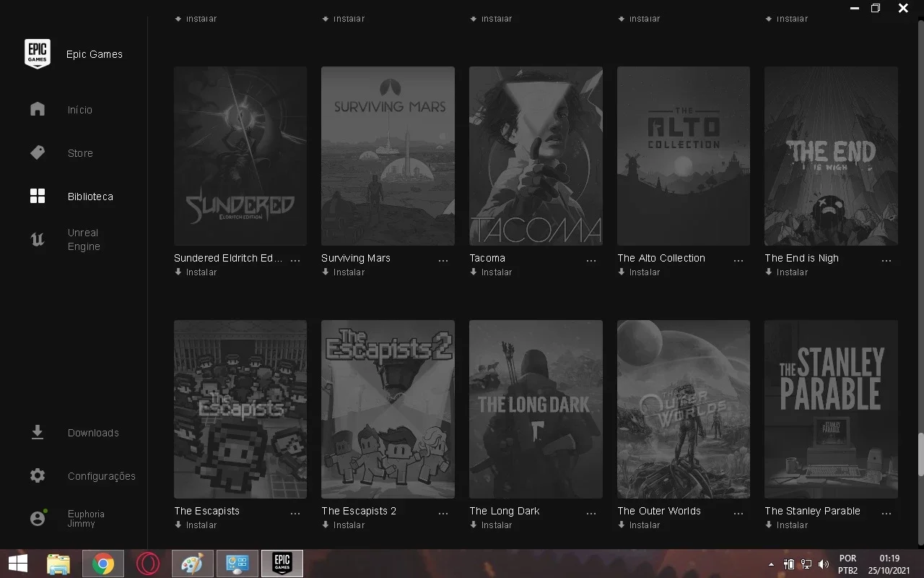The width and height of the screenshot is (924, 578).
Task: Open three-dot menu for The Long Dark
Action: click(x=591, y=513)
